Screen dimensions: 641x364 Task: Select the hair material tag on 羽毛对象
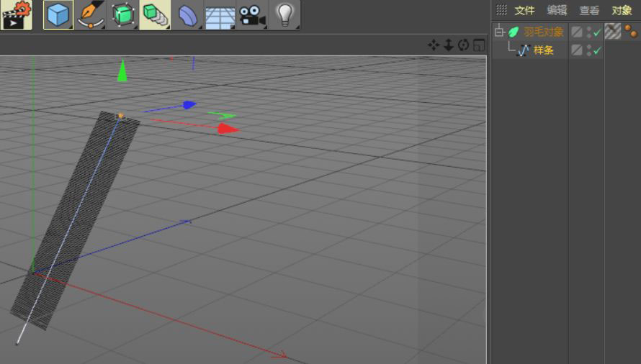(612, 32)
